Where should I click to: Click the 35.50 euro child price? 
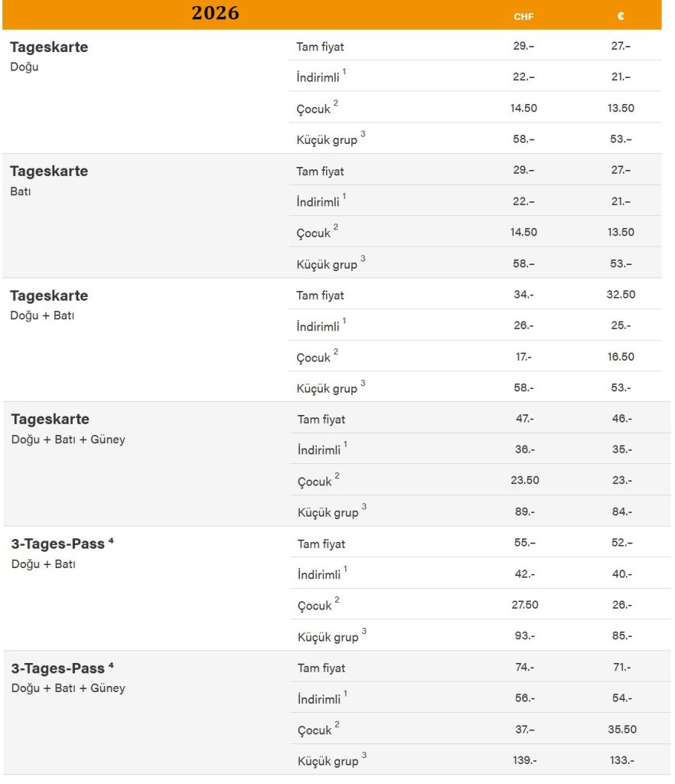pos(621,729)
